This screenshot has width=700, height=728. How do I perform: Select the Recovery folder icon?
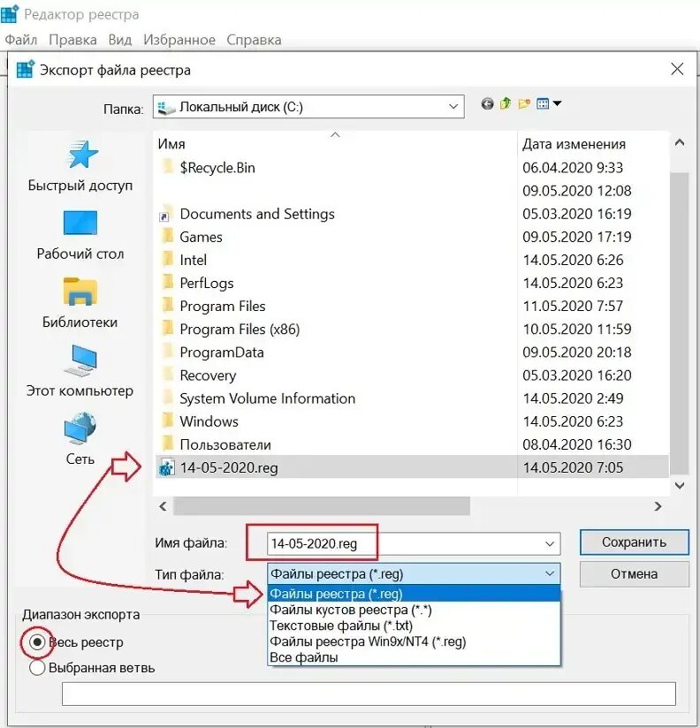click(x=167, y=375)
